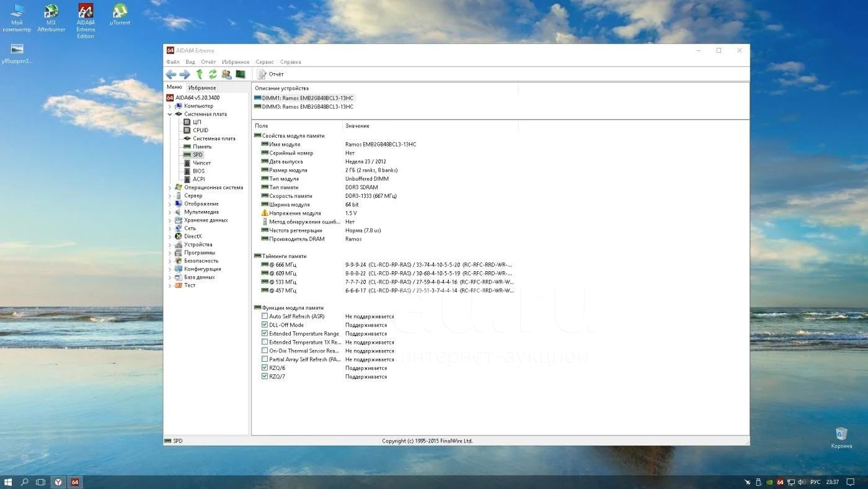The width and height of the screenshot is (868, 489).
Task: Toggle Auto Self Refresh (ASR) checkbox
Action: [265, 316]
